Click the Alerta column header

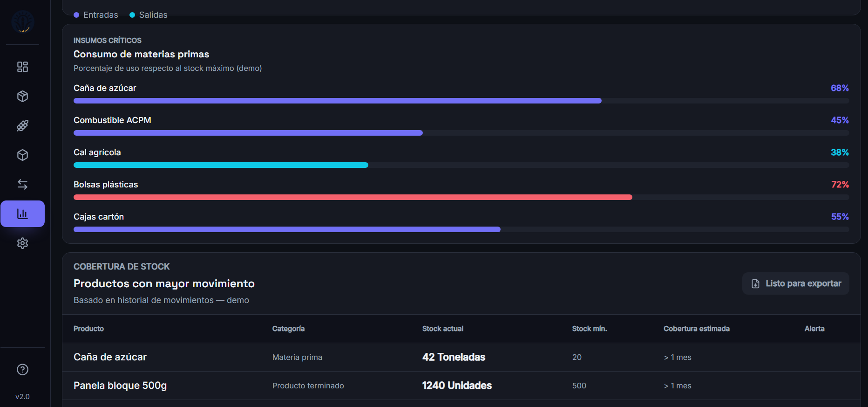click(814, 329)
